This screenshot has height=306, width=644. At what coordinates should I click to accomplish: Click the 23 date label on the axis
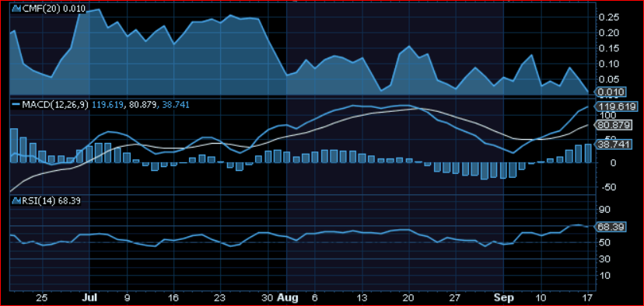[220, 297]
